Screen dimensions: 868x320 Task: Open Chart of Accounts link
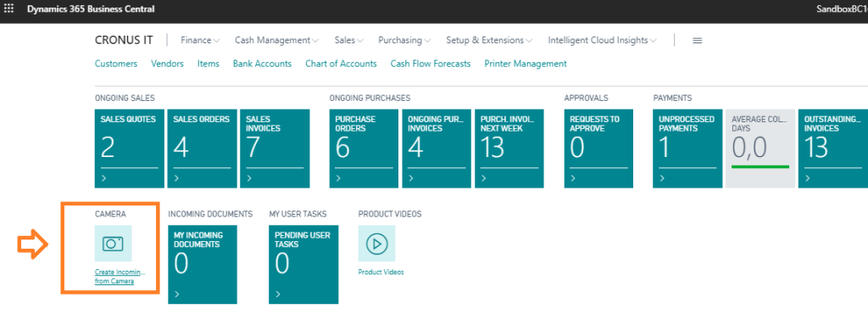click(x=341, y=64)
